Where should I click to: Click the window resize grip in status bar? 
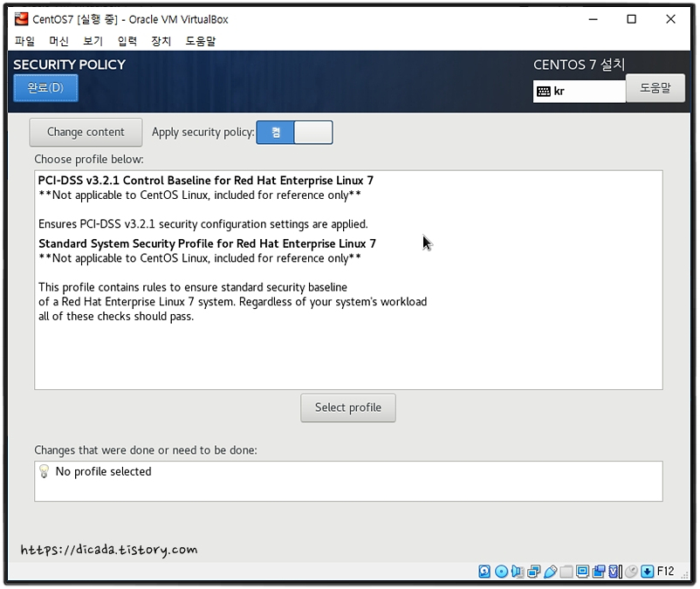click(x=684, y=575)
